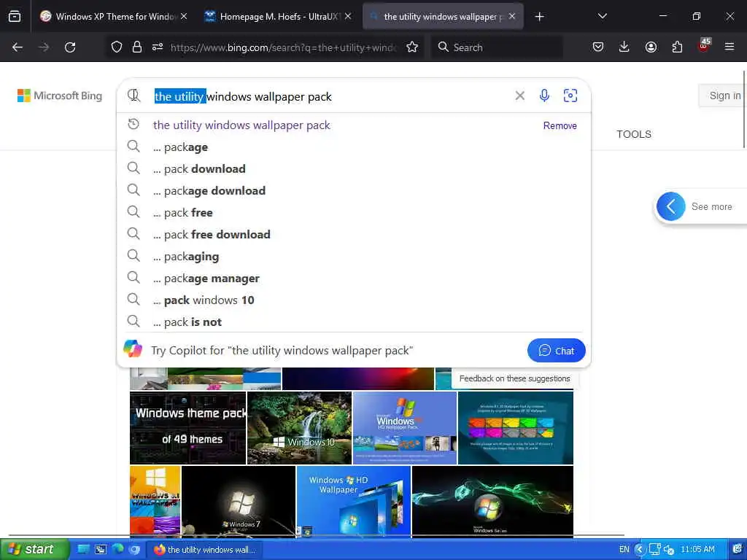The height and width of the screenshot is (560, 747).
Task: Close the Homepage M. Hoefs tab
Action: coord(348,17)
